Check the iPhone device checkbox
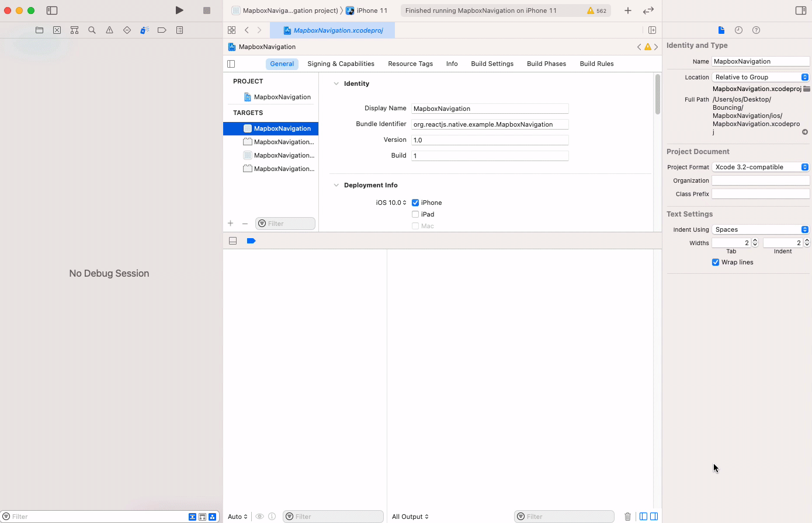The width and height of the screenshot is (812, 523). point(415,203)
